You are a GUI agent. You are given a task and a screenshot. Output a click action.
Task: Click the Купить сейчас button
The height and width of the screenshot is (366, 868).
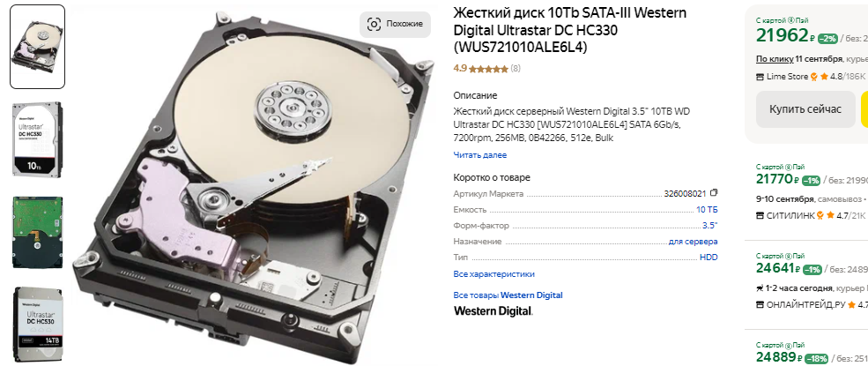pyautogui.click(x=805, y=109)
